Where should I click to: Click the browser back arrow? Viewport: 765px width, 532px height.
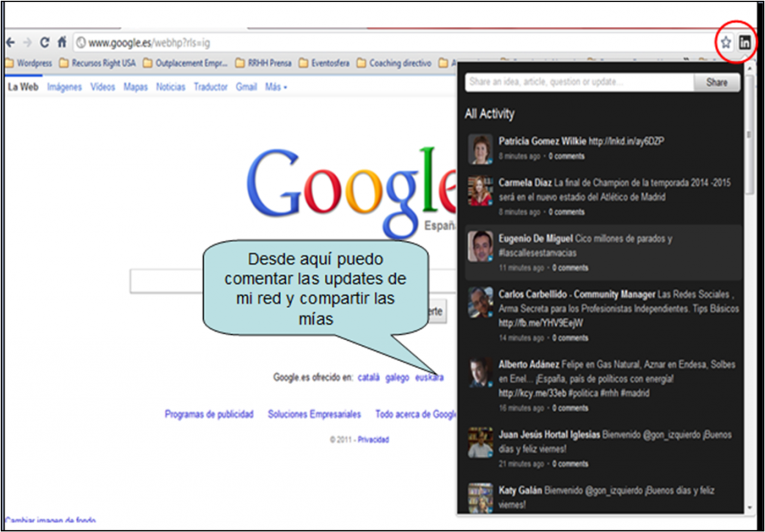[10, 43]
